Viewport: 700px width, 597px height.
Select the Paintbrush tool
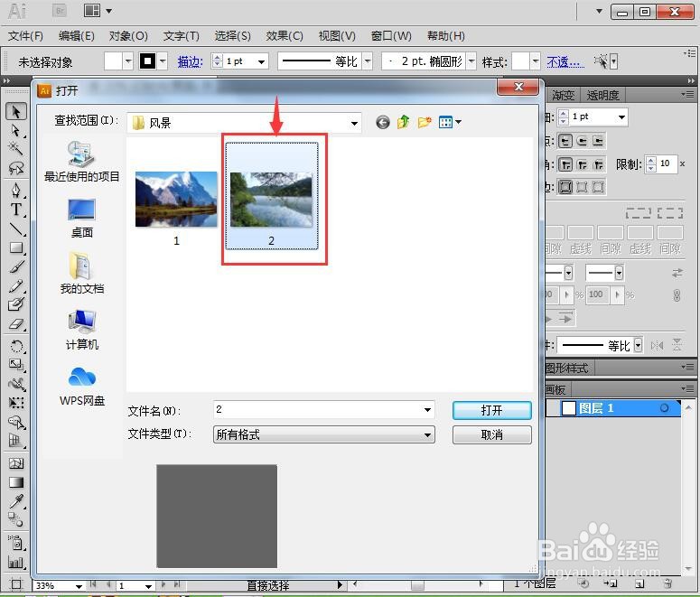pos(16,266)
